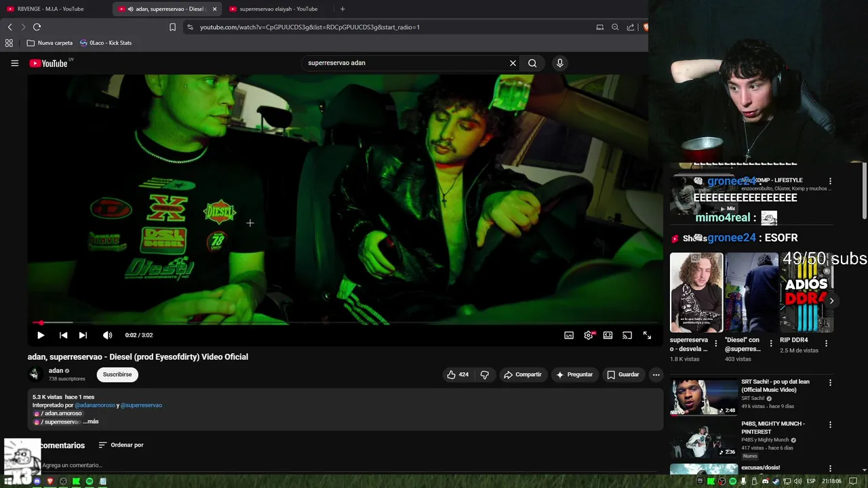Install the app via address bar icon

[x=599, y=27]
